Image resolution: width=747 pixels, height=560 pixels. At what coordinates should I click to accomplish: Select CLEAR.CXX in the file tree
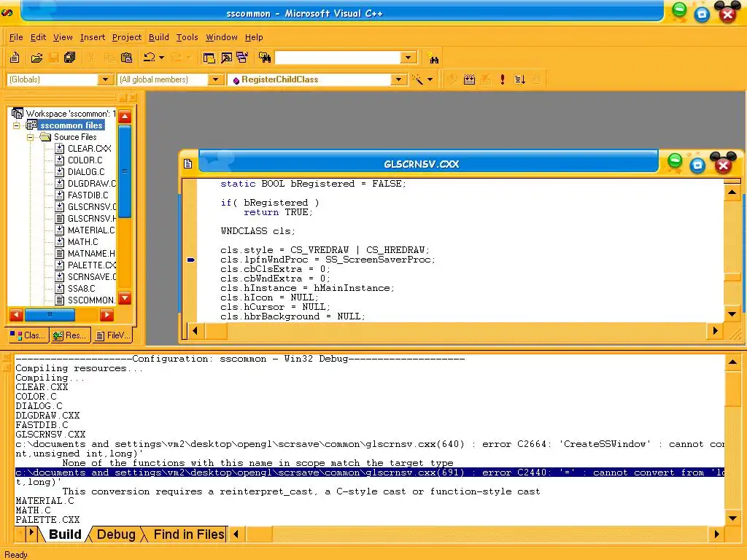tap(89, 149)
